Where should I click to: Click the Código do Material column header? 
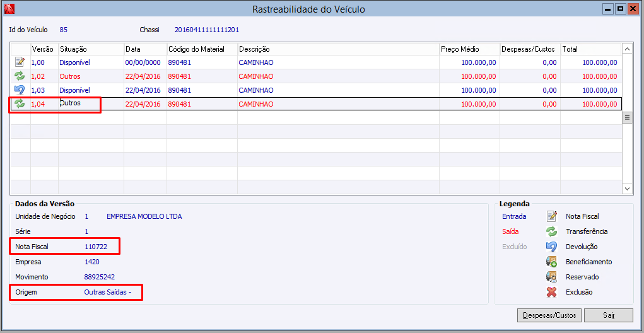click(x=202, y=49)
